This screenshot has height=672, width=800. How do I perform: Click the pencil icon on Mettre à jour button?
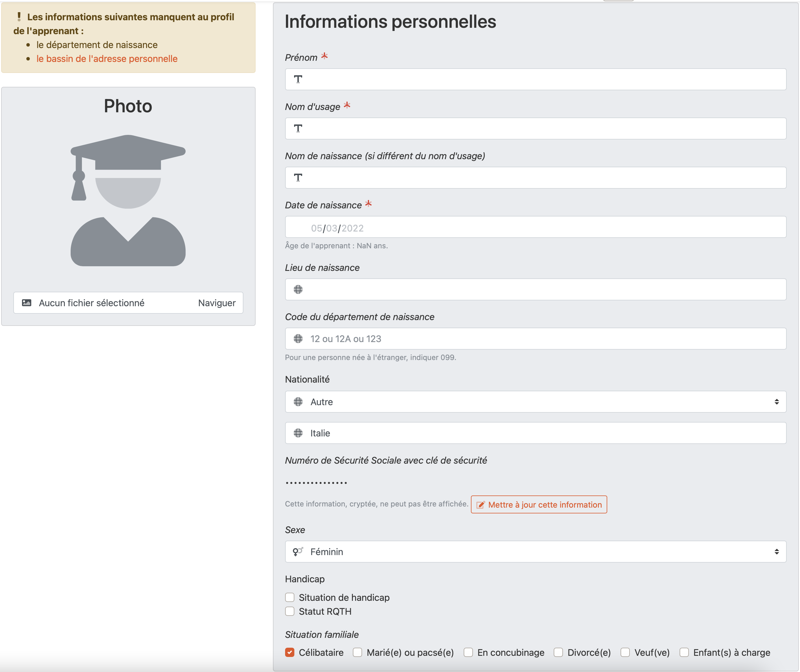point(481,504)
